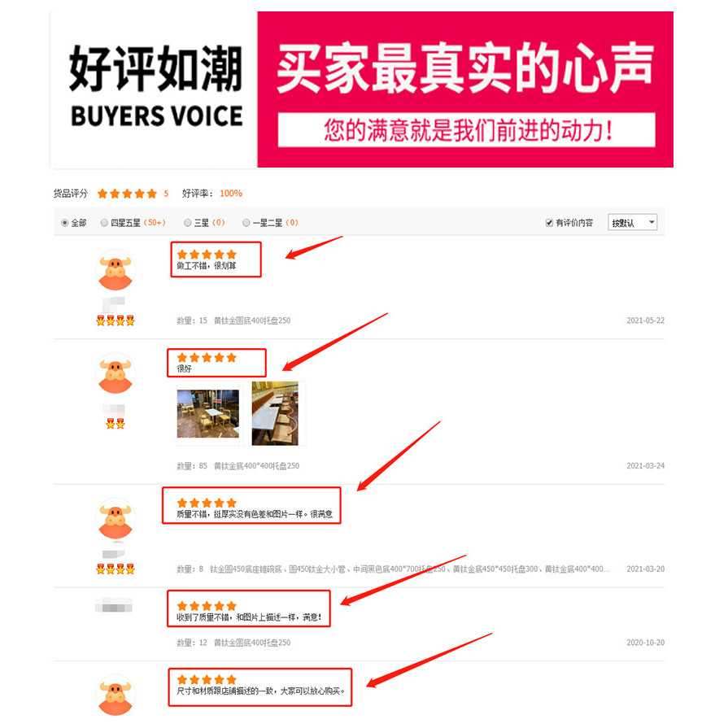This screenshot has width=728, height=728.
Task: Click the pink 买家最真实的心声 banner
Action: coord(465,89)
